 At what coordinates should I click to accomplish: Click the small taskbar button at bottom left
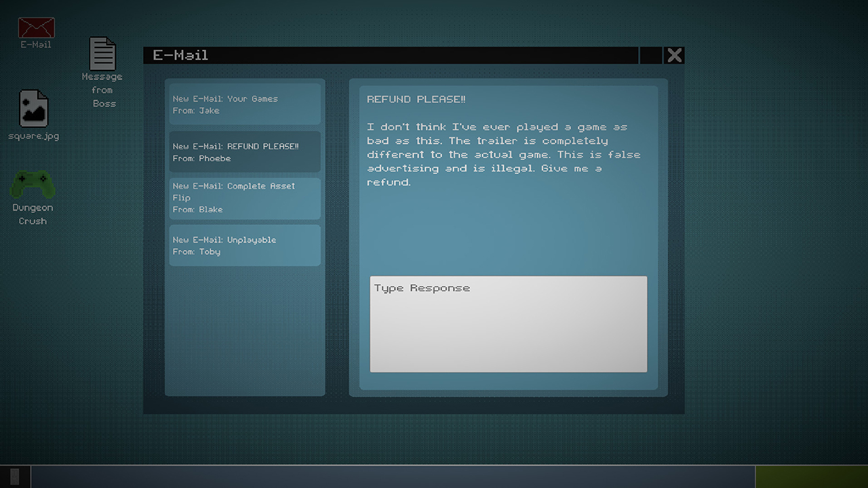point(15,475)
